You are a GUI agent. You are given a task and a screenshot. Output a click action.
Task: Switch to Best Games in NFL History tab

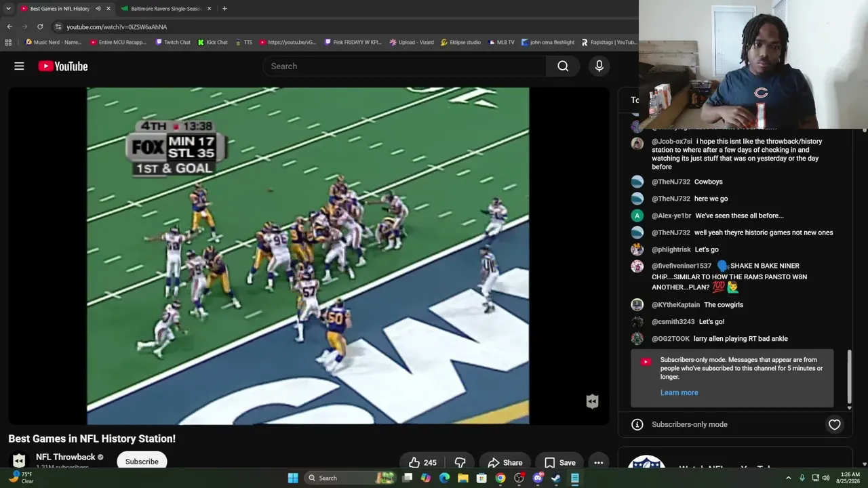[60, 9]
